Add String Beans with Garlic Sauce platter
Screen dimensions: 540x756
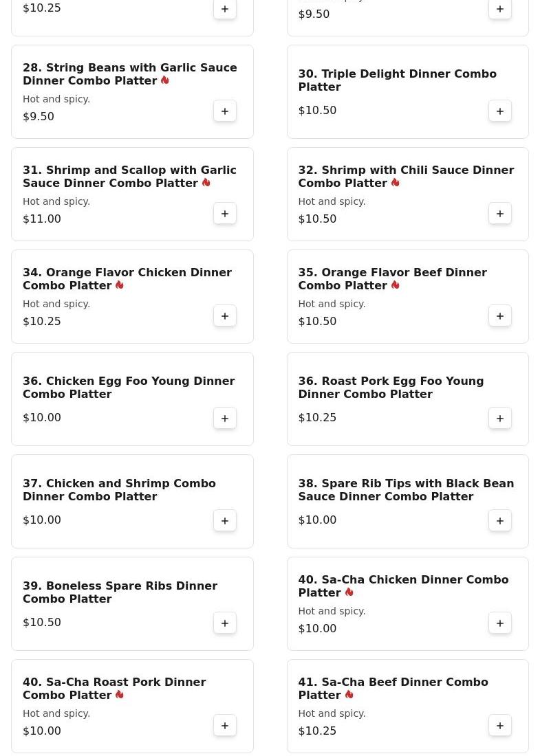tap(225, 111)
